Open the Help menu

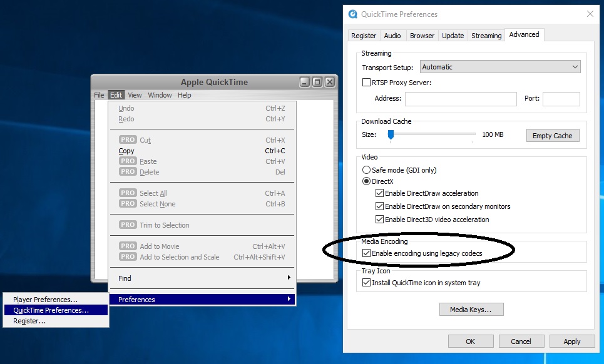185,95
